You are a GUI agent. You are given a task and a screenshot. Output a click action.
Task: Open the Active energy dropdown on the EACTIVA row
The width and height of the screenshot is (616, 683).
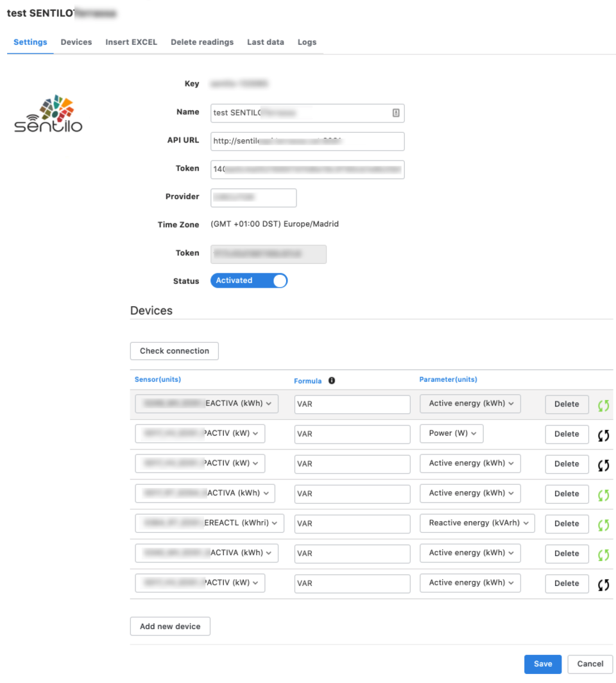[x=470, y=403]
